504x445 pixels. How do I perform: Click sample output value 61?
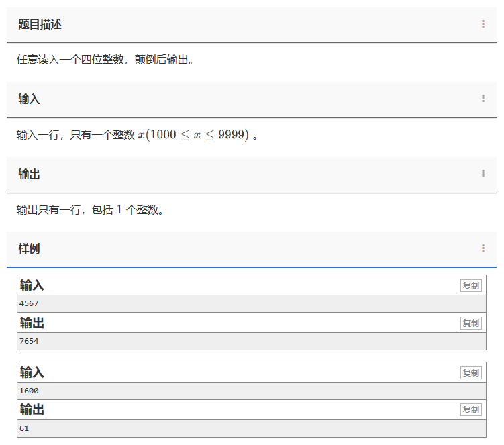(24, 428)
